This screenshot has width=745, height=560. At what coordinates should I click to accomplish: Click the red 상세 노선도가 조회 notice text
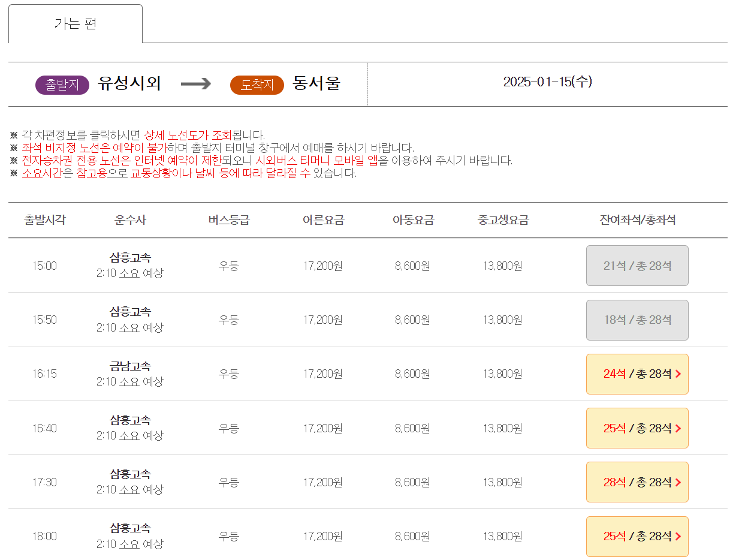[188, 136]
